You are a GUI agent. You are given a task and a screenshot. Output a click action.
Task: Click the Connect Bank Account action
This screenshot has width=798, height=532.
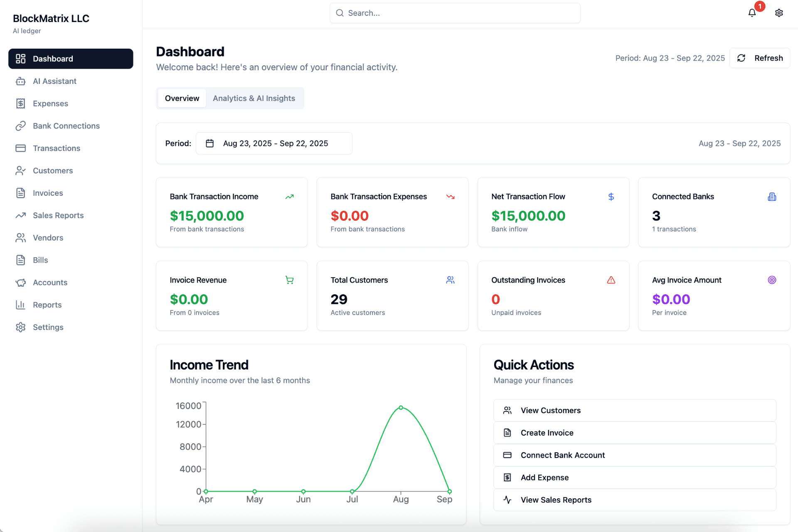[563, 455]
